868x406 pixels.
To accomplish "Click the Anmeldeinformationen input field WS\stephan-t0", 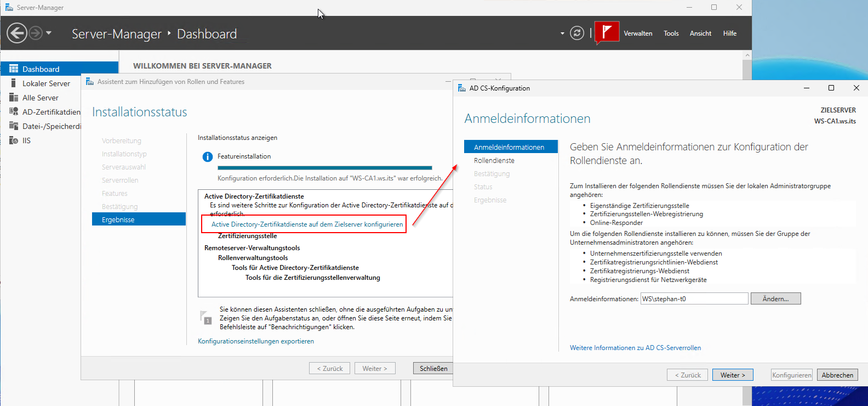I will pyautogui.click(x=694, y=299).
